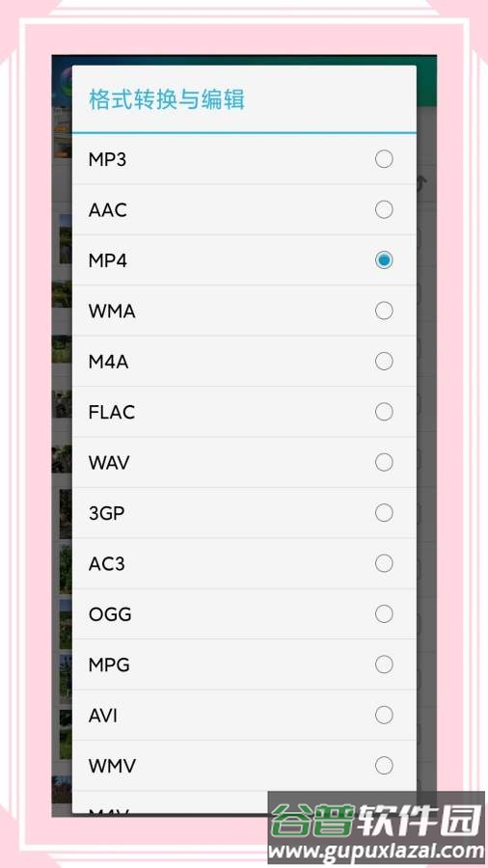The image size is (488, 868).
Task: Choose the WMA format radio button
Action: [x=384, y=312]
